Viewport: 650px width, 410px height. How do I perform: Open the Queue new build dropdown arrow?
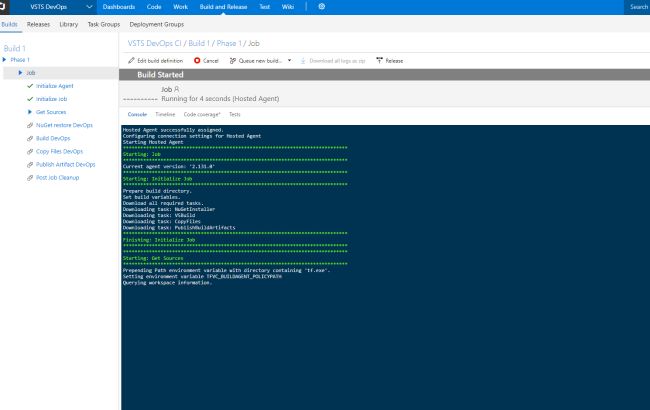(x=289, y=61)
